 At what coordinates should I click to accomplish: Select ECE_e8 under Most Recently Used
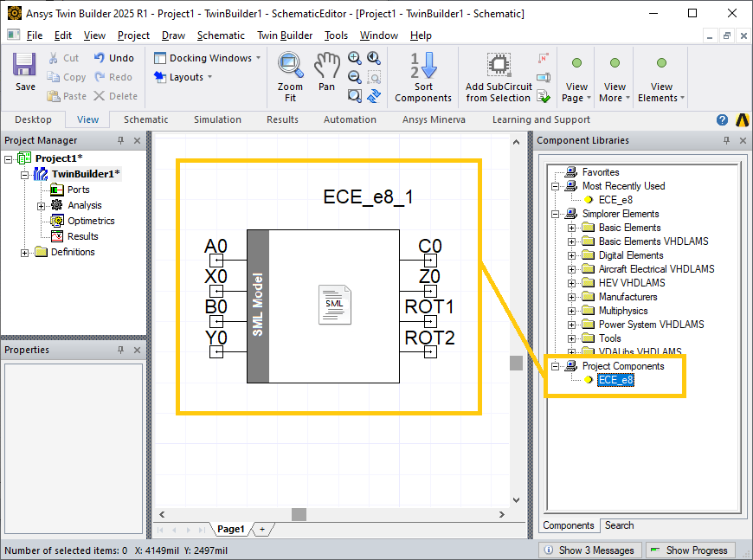point(615,200)
